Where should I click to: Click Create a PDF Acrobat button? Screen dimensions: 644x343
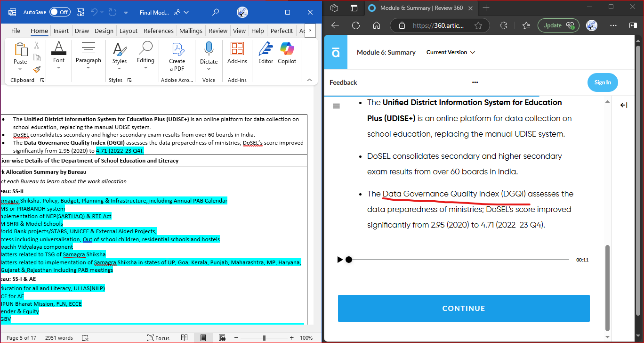[x=177, y=57]
